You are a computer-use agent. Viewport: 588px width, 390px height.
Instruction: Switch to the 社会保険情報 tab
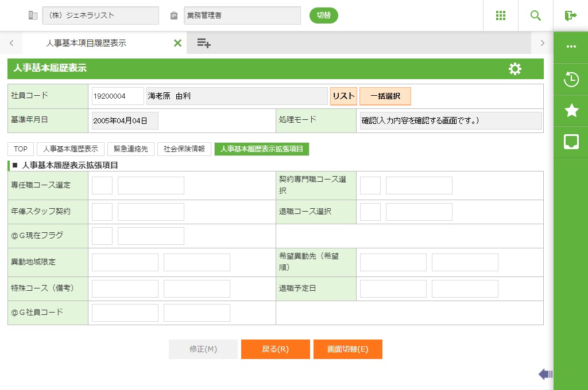pos(184,149)
